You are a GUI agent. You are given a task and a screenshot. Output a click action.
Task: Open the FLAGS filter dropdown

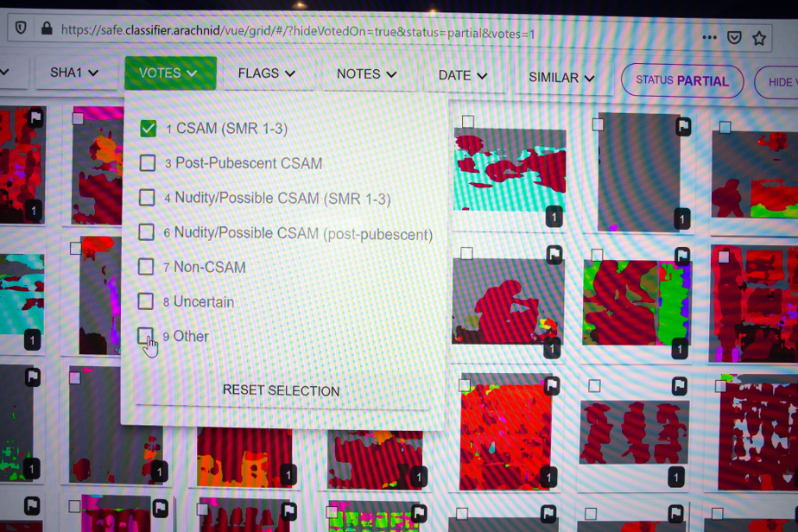[x=266, y=73]
